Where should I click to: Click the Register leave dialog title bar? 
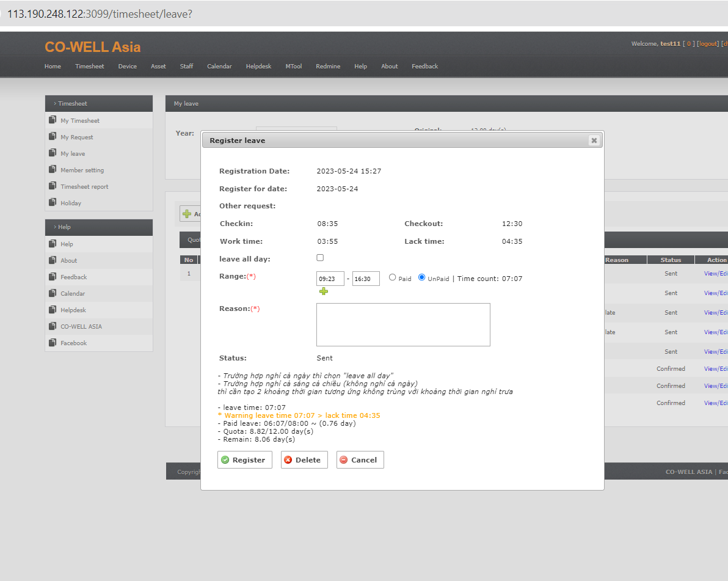pos(402,141)
